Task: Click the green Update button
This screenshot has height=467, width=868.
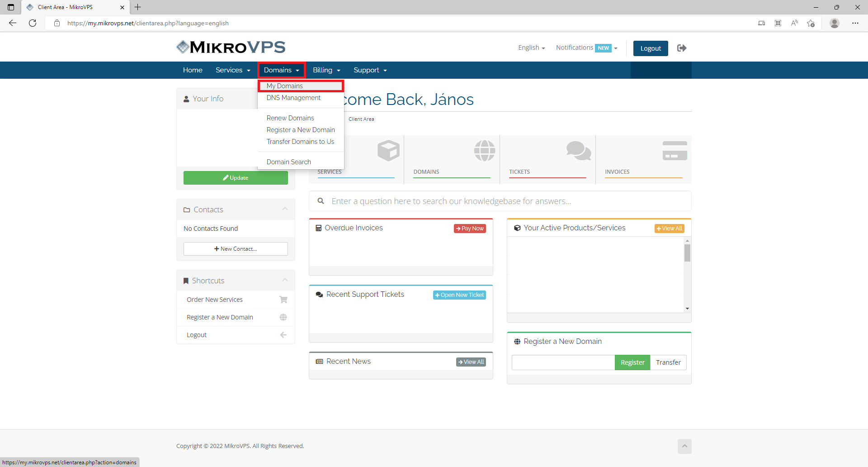Action: pos(236,178)
